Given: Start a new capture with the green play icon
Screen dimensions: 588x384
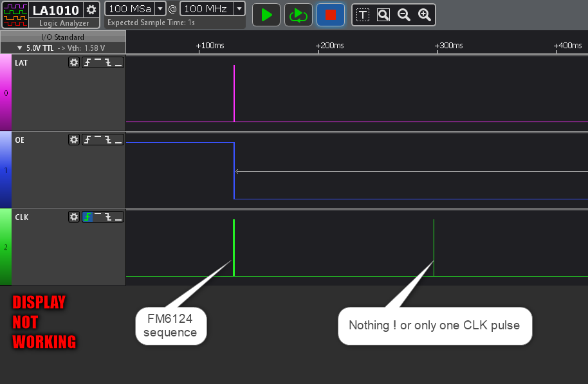Looking at the screenshot, I should 266,14.
